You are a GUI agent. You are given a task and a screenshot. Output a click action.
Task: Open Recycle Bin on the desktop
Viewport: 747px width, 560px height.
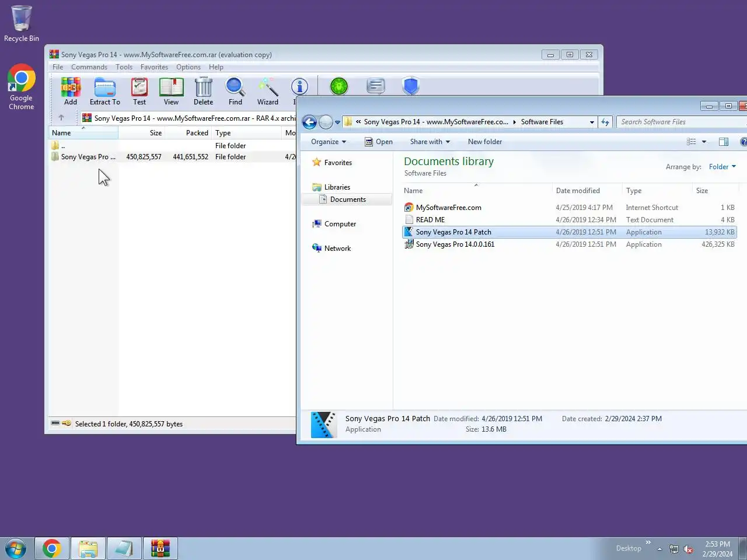pos(22,24)
